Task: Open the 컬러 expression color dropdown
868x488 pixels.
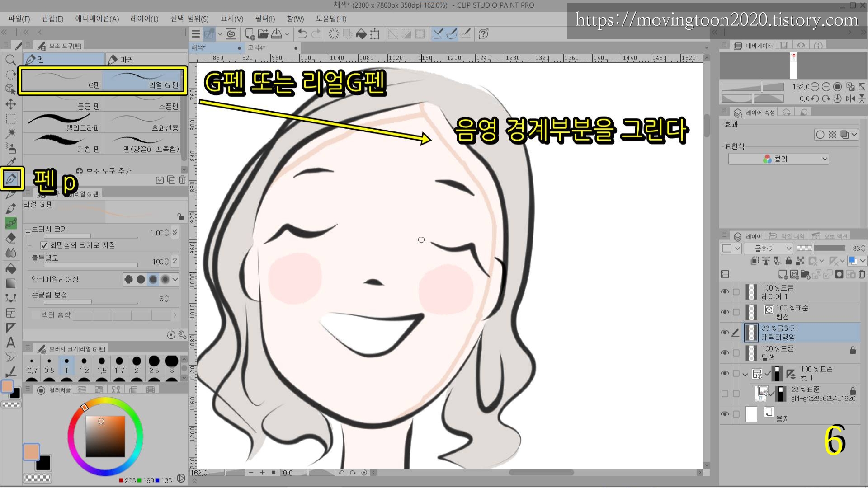Action: coord(778,159)
